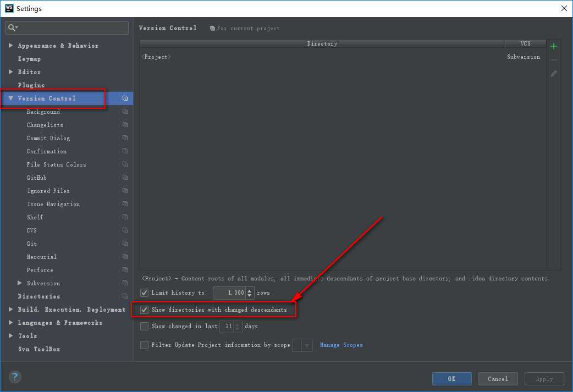
Task: Click the Apply button
Action: pos(544,379)
